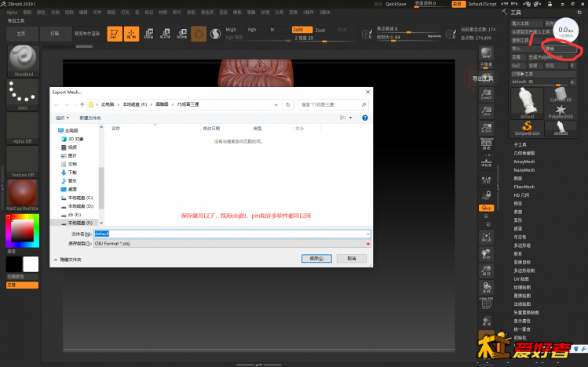The height and width of the screenshot is (367, 588).
Task: Toggle the Mrgb mode
Action: coord(231,30)
